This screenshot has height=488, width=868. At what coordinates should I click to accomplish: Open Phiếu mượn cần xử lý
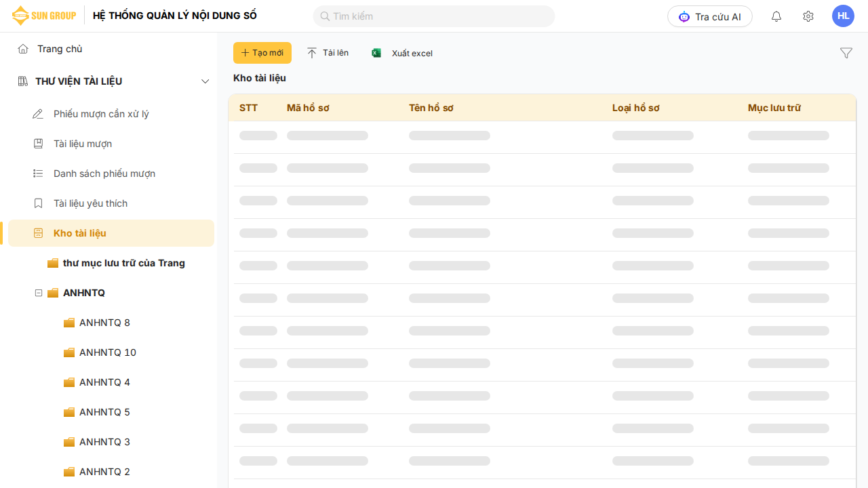coord(101,114)
